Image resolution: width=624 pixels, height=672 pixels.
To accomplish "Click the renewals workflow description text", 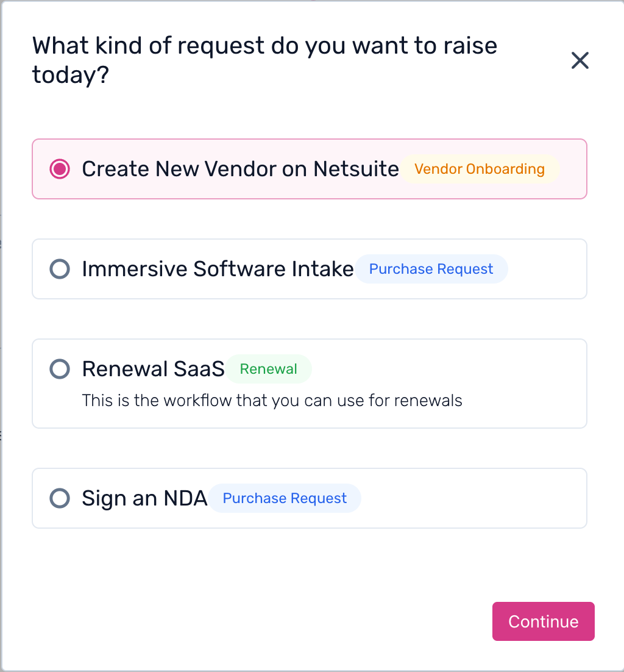I will pyautogui.click(x=272, y=401).
